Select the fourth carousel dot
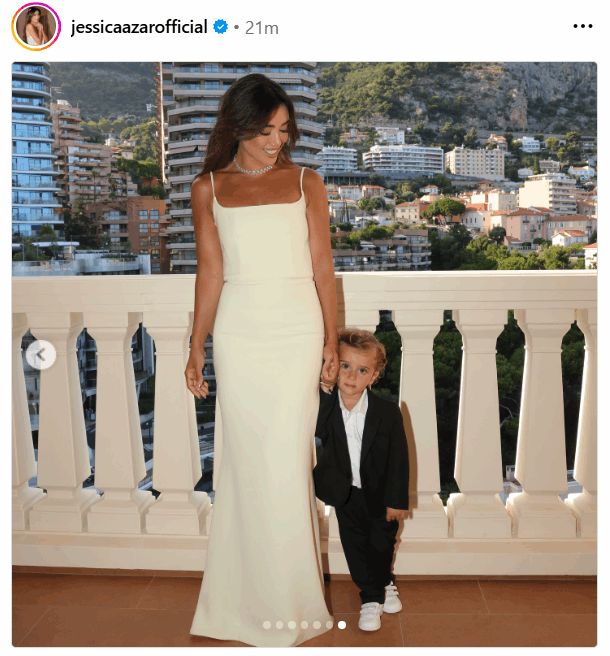The image size is (610, 656). click(304, 625)
